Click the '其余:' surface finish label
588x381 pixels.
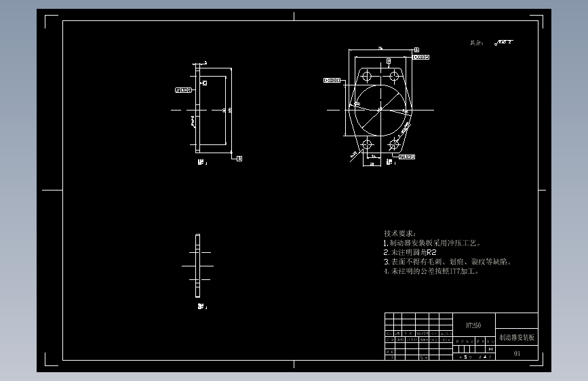pyautogui.click(x=477, y=43)
